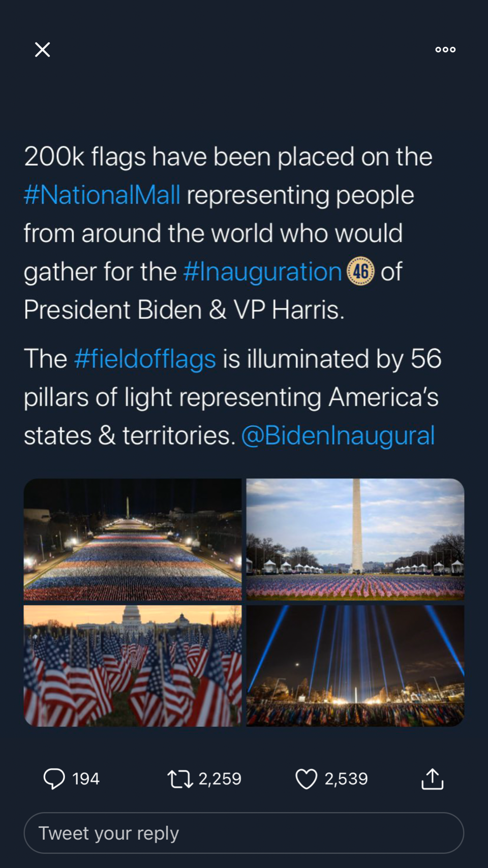Focus the 'Tweet your reply' field

click(244, 833)
